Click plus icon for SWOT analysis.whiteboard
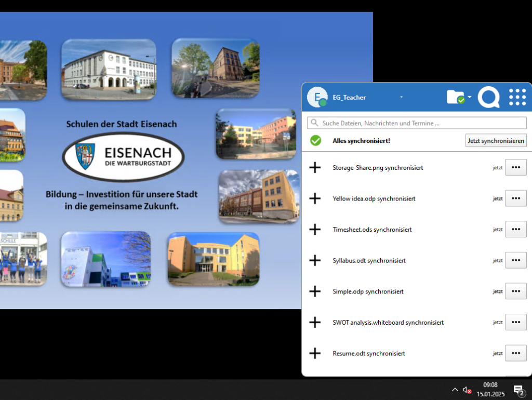 [315, 322]
